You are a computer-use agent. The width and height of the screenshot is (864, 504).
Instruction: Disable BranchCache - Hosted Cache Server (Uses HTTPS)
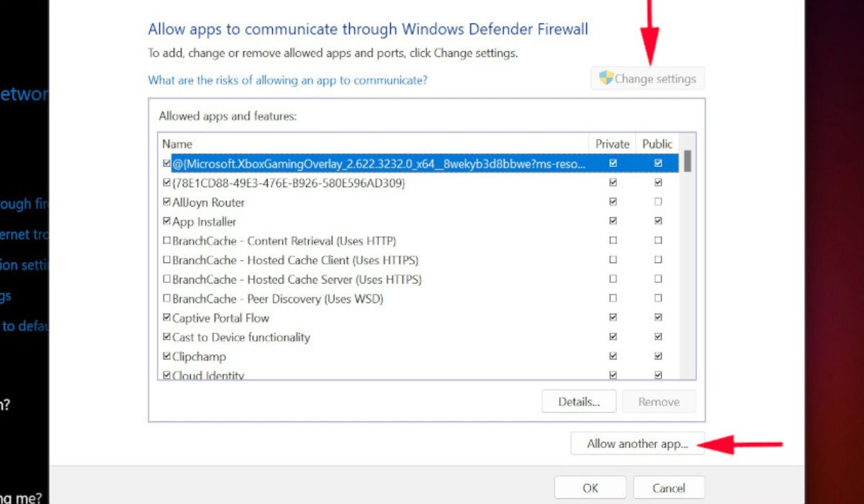point(168,279)
